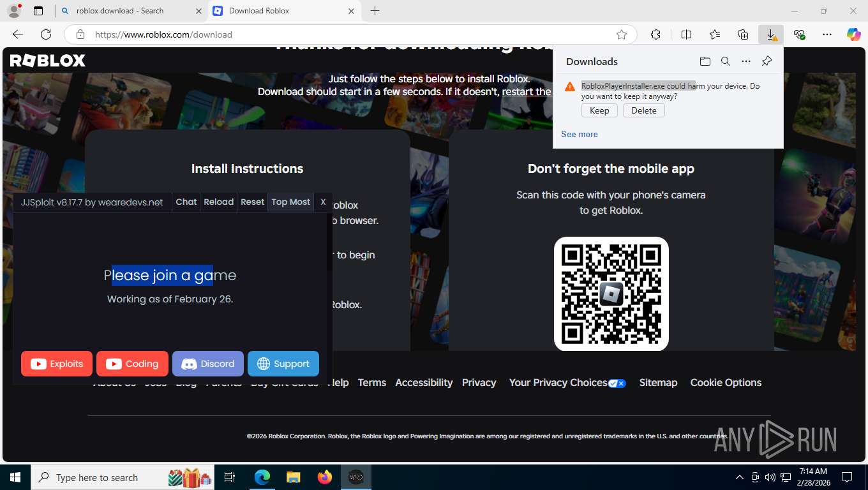This screenshot has width=868, height=490.
Task: Open JJSploit app from the taskbar
Action: point(355,477)
